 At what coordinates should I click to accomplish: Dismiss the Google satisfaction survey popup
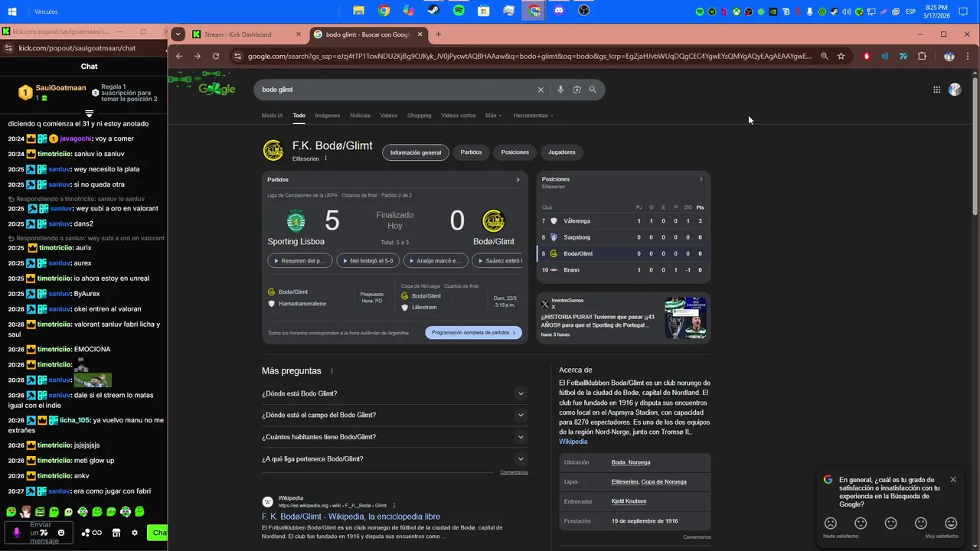pos(953,480)
